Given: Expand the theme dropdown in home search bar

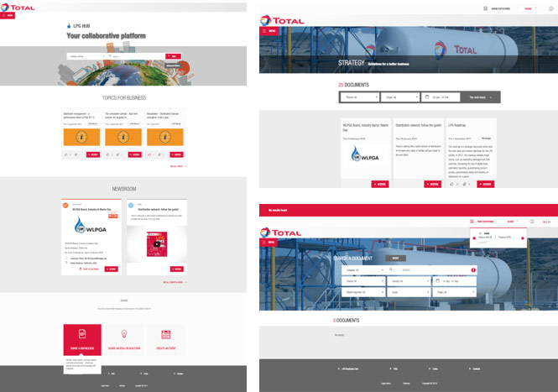Looking at the screenshot, I should 85,56.
